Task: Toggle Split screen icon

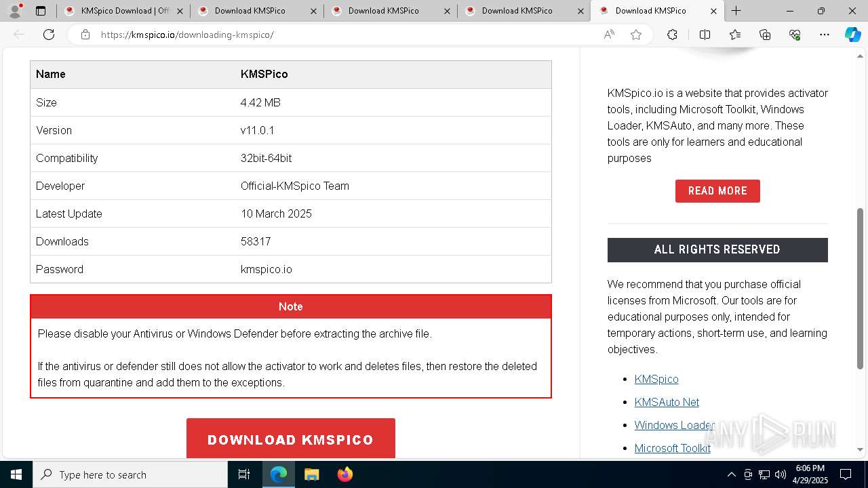Action: 705,35
